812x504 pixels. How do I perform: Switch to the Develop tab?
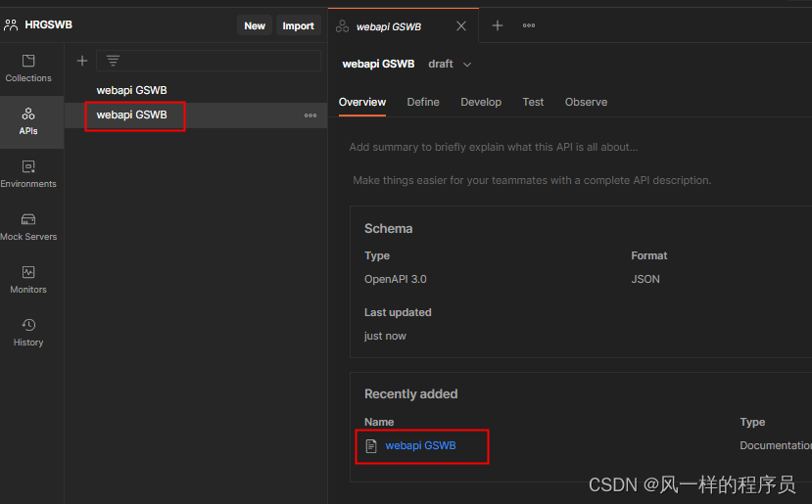coord(481,102)
